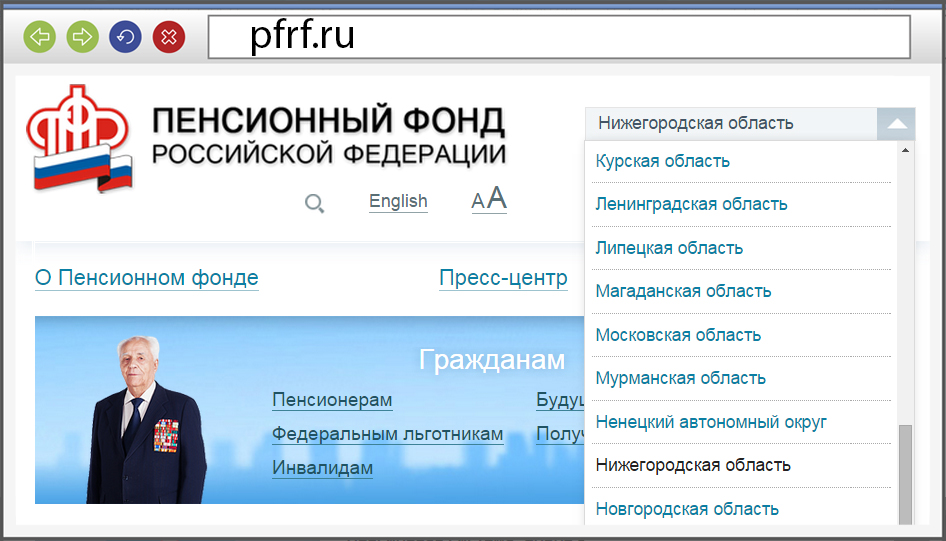
Task: Open site search via magnifier icon
Action: [314, 203]
